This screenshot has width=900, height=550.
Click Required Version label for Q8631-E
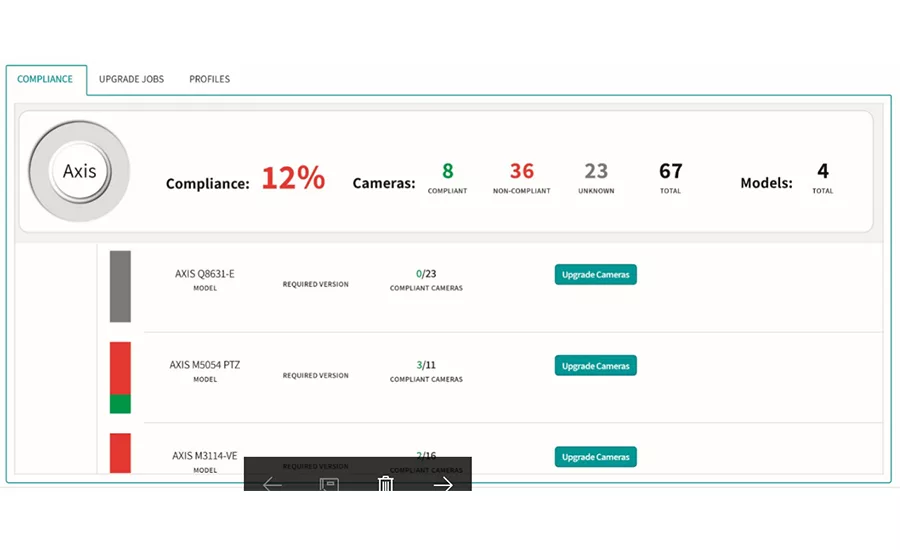click(316, 284)
